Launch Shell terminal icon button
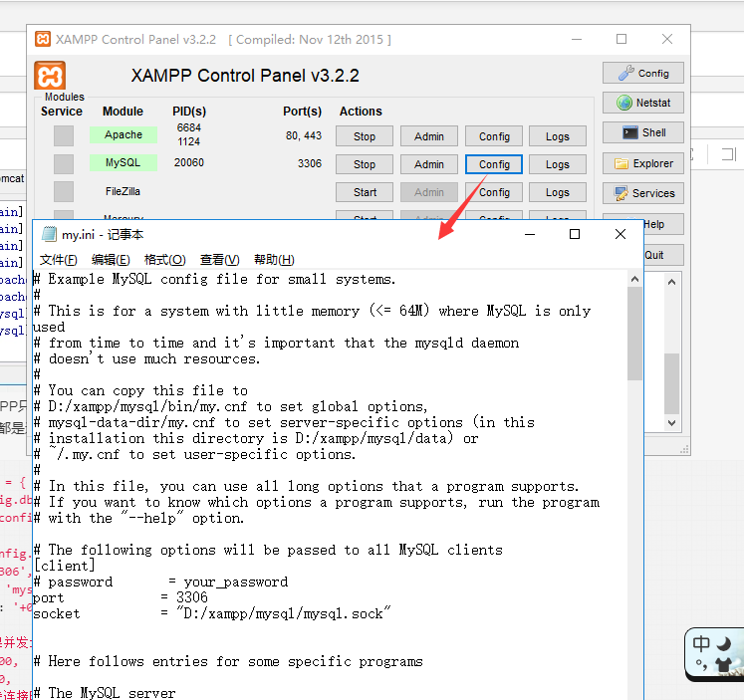Screen dimensions: 744x700 [x=643, y=132]
